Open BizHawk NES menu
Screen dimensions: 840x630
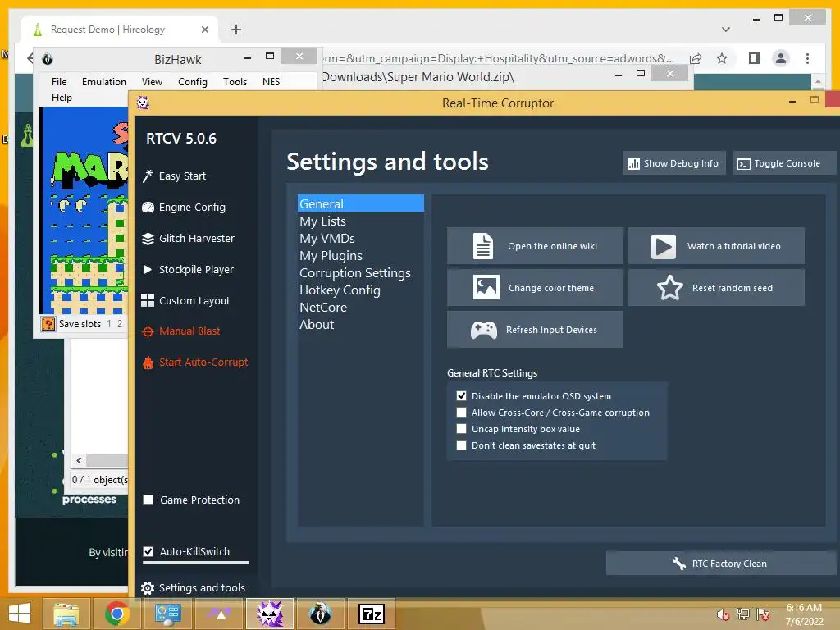point(271,81)
